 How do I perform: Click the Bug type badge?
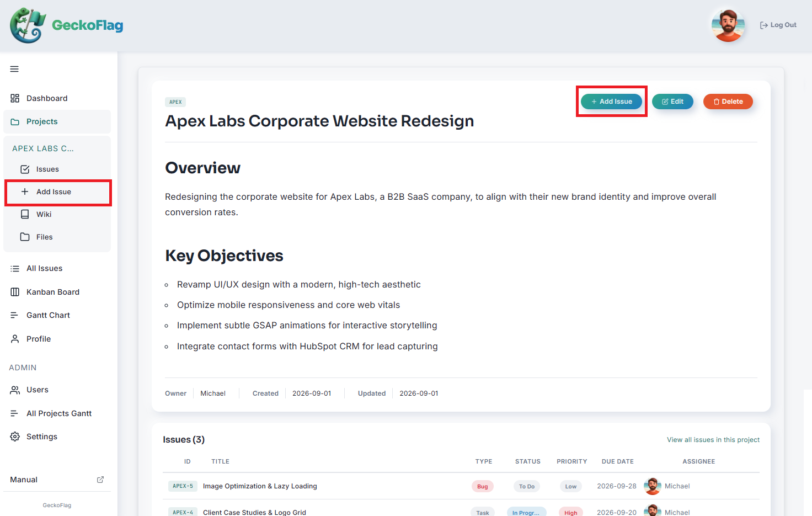pyautogui.click(x=483, y=486)
